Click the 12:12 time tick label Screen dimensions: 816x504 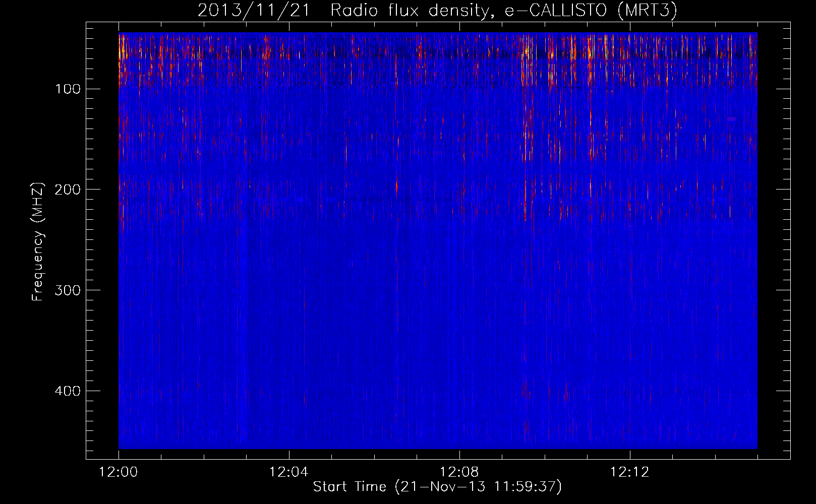pos(630,472)
